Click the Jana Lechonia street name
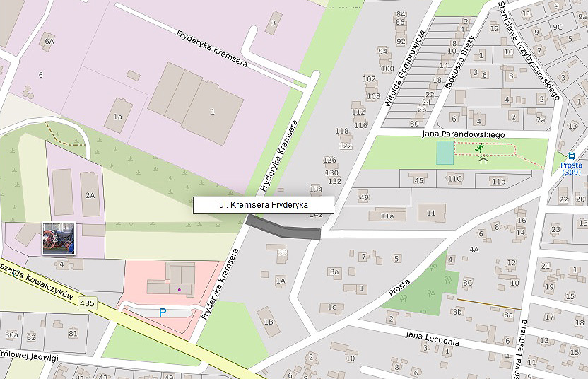The width and height of the screenshot is (588, 379). coord(432,337)
